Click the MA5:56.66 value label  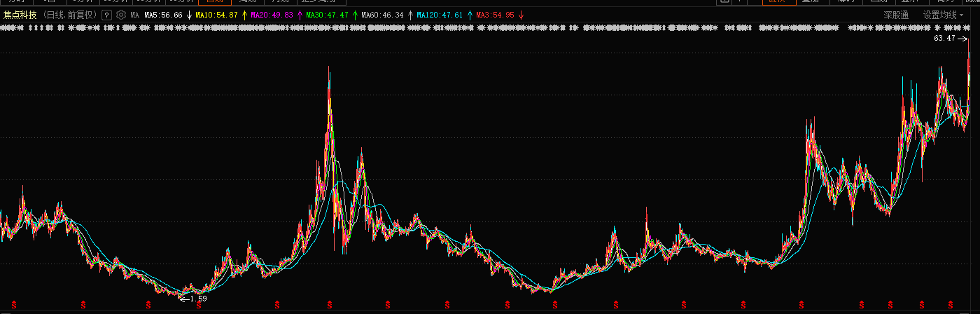click(x=163, y=15)
